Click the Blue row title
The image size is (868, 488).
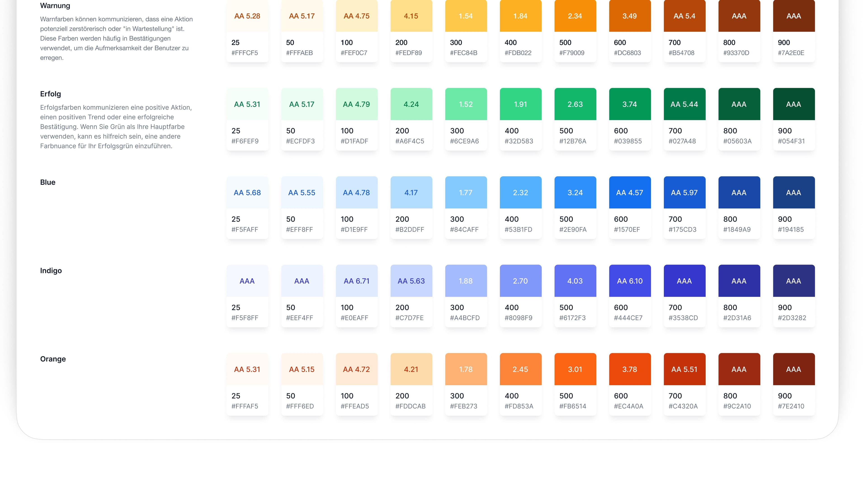47,182
